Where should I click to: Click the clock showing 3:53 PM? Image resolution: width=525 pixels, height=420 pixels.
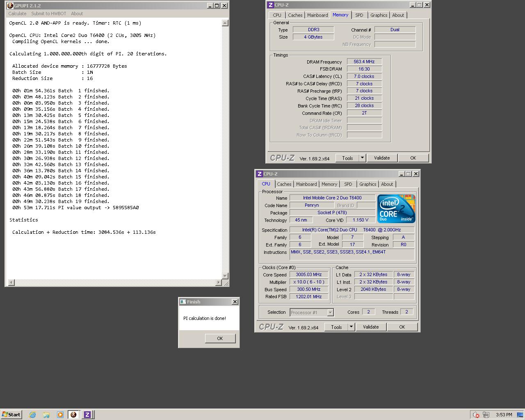504,415
